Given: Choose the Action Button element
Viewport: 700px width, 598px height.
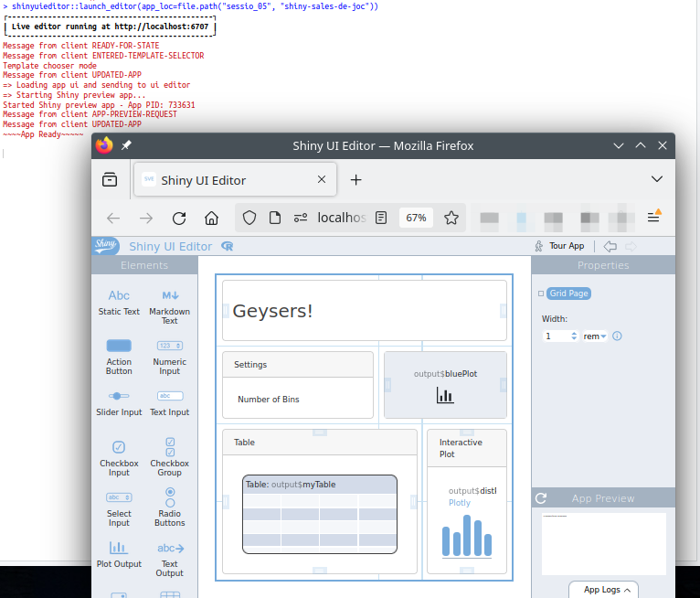Looking at the screenshot, I should tap(119, 355).
